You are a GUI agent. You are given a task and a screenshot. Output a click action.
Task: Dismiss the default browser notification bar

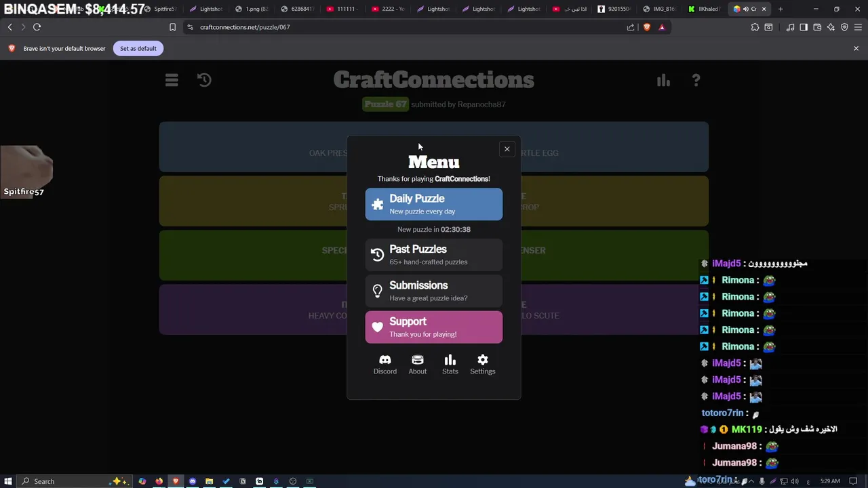tap(856, 48)
